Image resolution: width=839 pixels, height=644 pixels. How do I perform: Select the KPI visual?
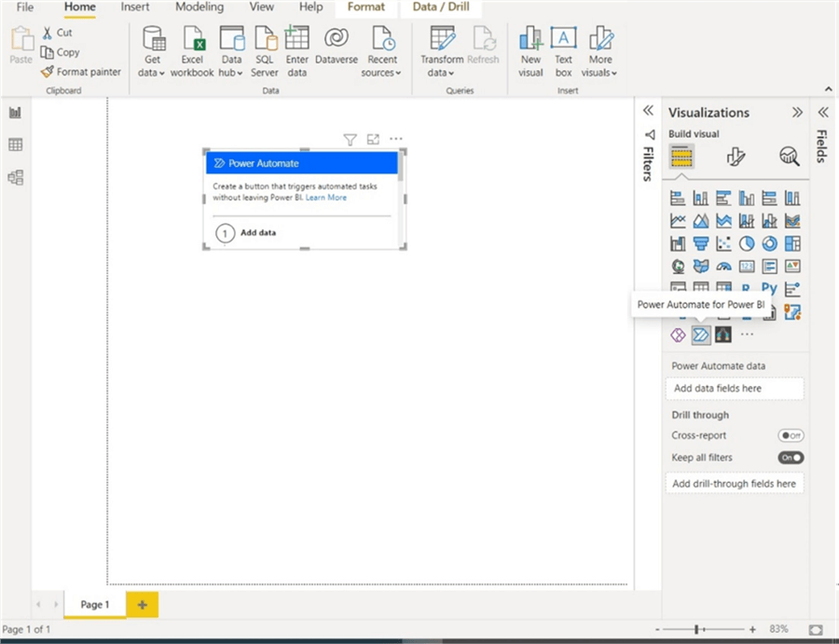[792, 266]
